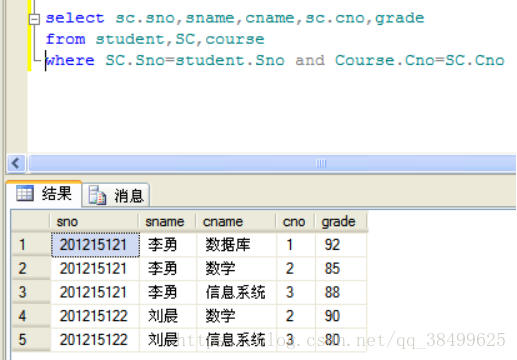Viewport: 517px width, 360px height.
Task: Open the 结果 results tab
Action: click(44, 194)
